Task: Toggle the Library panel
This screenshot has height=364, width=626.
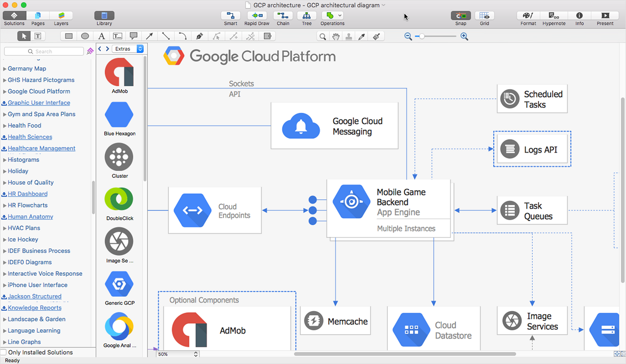Action: [x=104, y=16]
